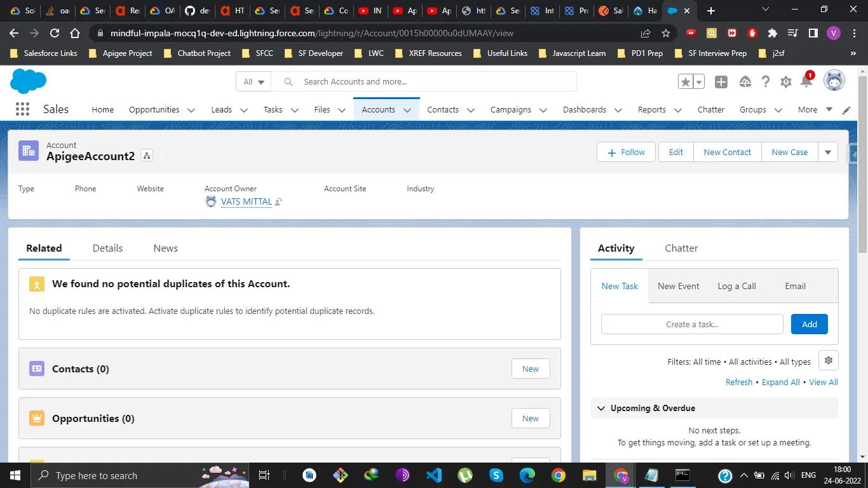Expand the Leads nav chevron
This screenshot has width=868, height=488.
point(244,110)
